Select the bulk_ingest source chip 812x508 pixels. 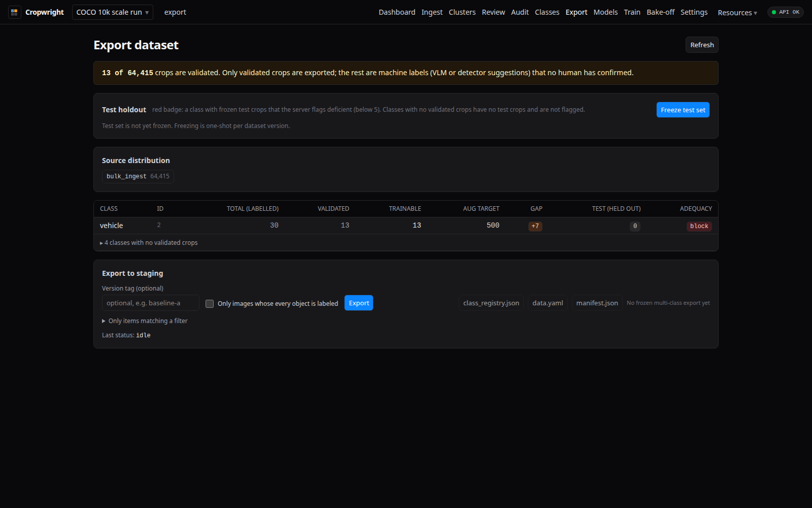(138, 176)
